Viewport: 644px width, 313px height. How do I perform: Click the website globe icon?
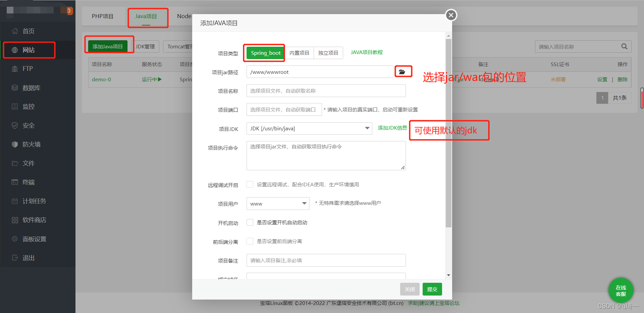(x=15, y=50)
